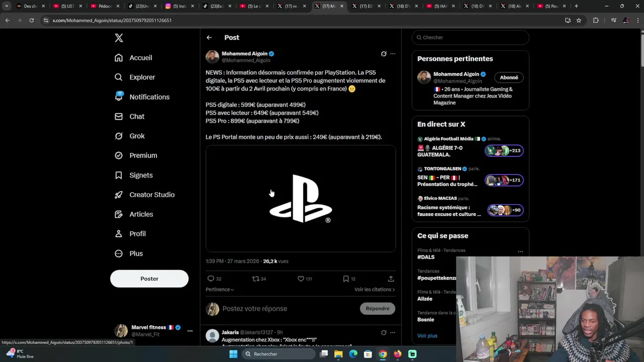Viewport: 644px width, 362px height.
Task: Open the X logo home link
Action: coord(119,38)
